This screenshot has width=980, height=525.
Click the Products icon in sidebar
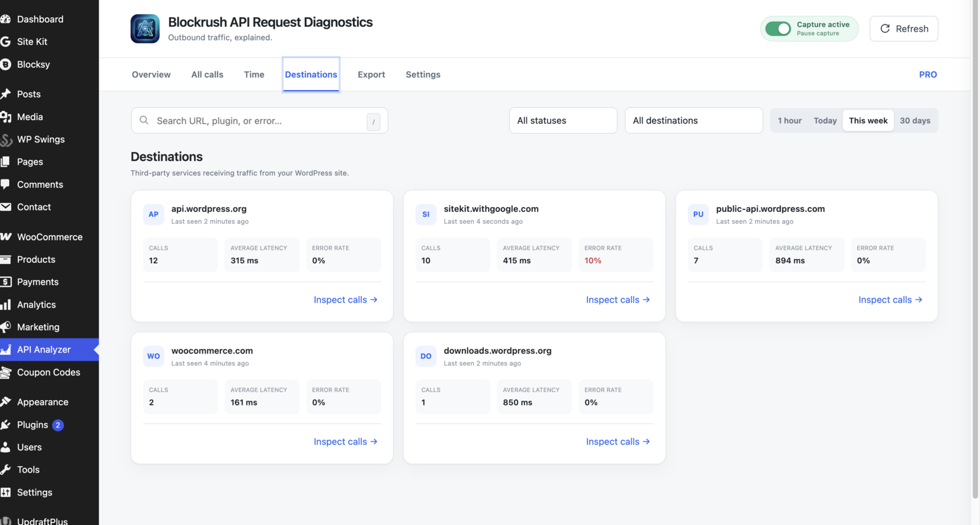6,259
